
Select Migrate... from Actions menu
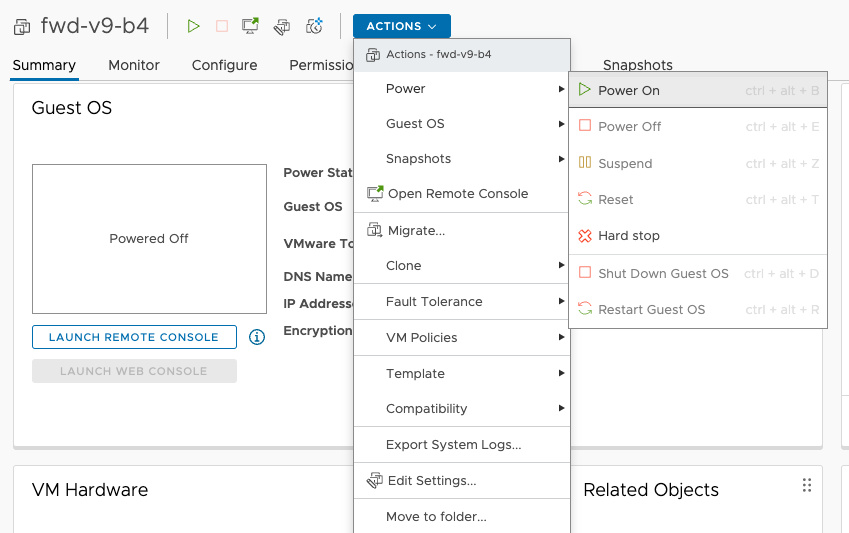[415, 231]
